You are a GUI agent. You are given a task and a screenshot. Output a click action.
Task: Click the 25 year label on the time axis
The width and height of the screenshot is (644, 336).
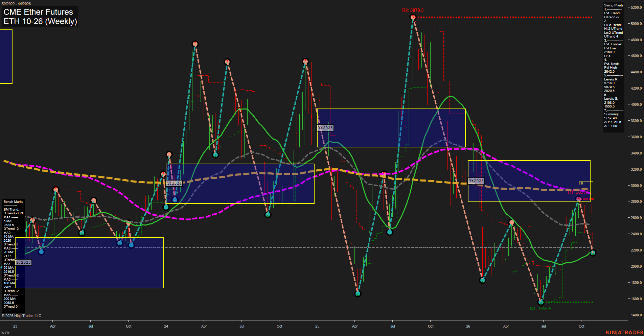317,326
